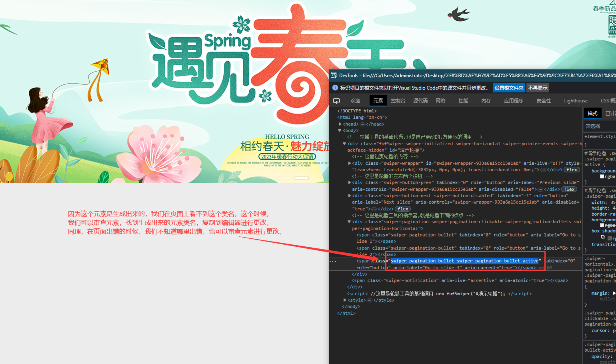
Task: Click the element.style rule in Styles
Action: [x=600, y=137]
